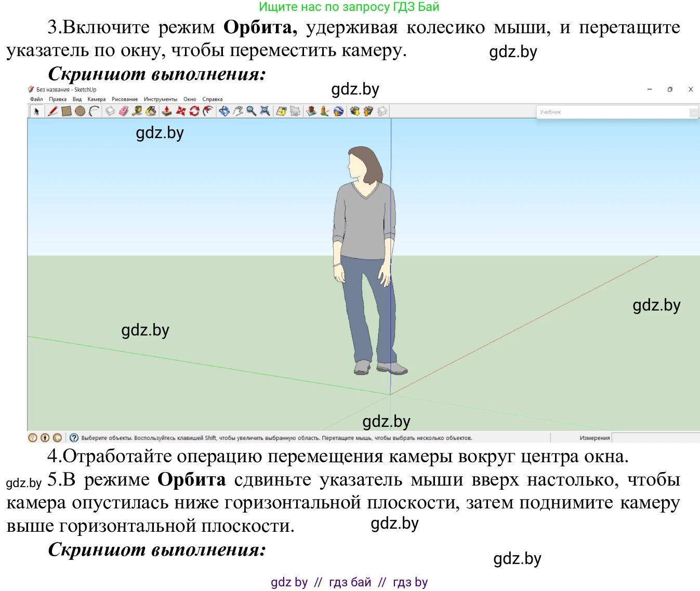
Task: Choose the Line pencil tool
Action: pos(52,111)
